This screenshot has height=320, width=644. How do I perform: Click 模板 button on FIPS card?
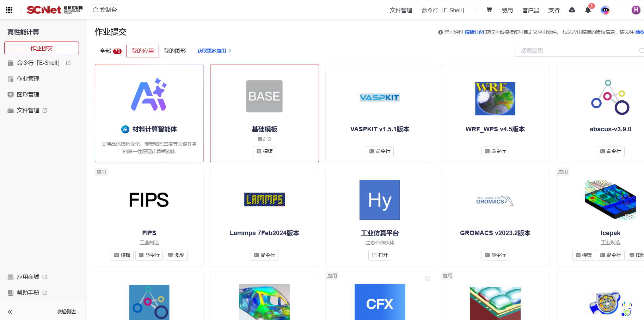click(x=122, y=255)
